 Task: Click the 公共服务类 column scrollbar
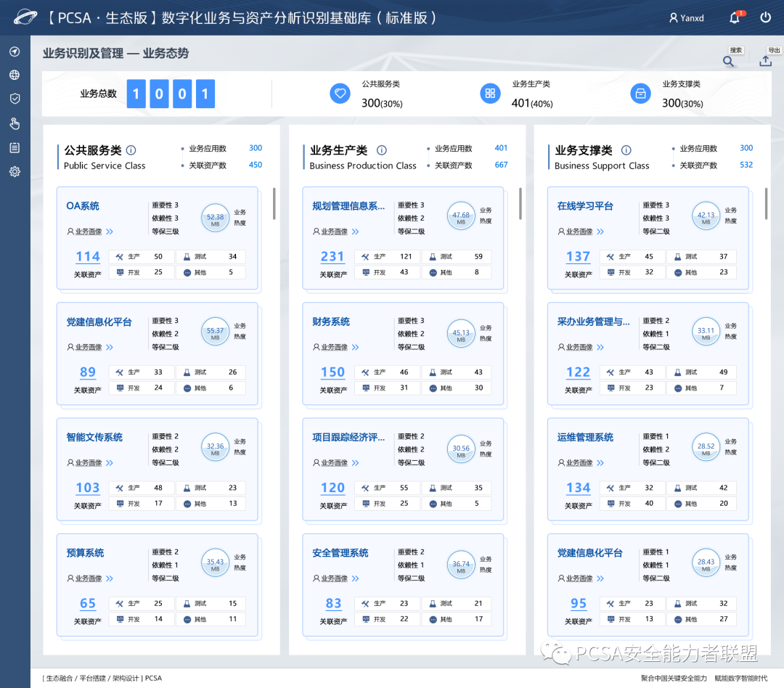[274, 204]
